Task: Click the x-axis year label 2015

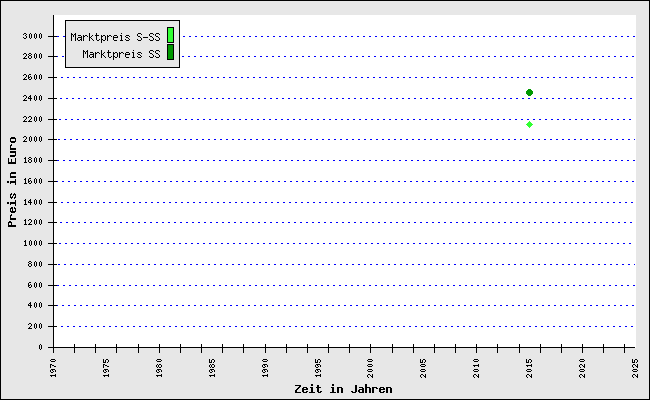Action: (x=530, y=368)
